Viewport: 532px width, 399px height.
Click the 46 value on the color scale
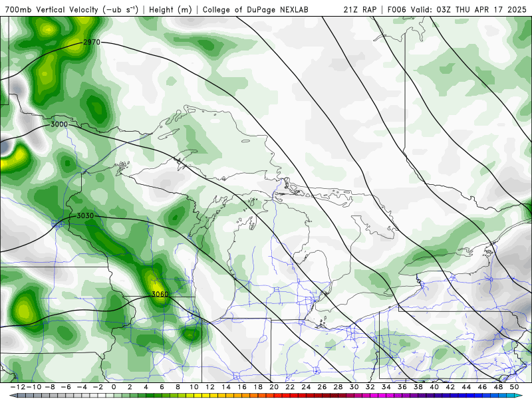tap(483, 387)
